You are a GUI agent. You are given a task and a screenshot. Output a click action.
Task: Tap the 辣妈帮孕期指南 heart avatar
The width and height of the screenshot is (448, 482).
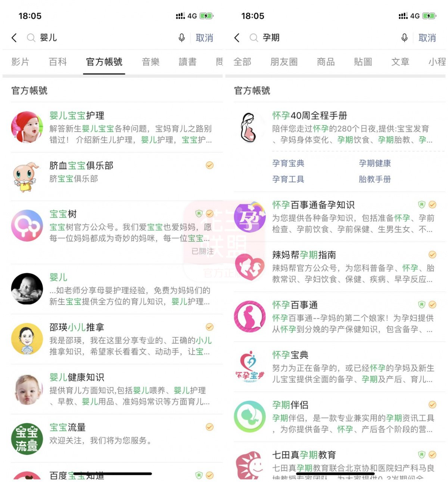coord(250,266)
